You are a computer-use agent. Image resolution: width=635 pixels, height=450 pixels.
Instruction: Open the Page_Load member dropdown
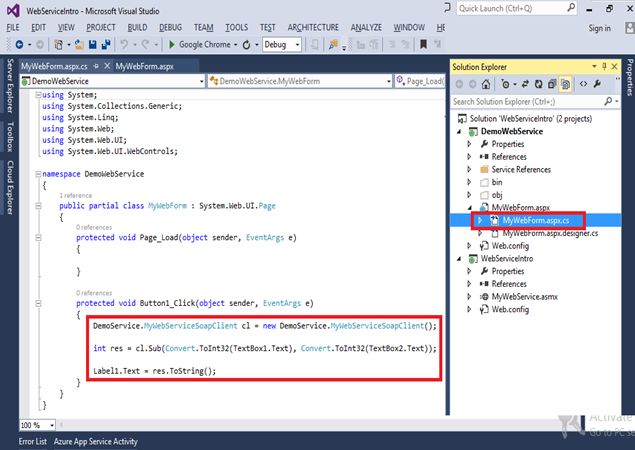click(x=420, y=81)
